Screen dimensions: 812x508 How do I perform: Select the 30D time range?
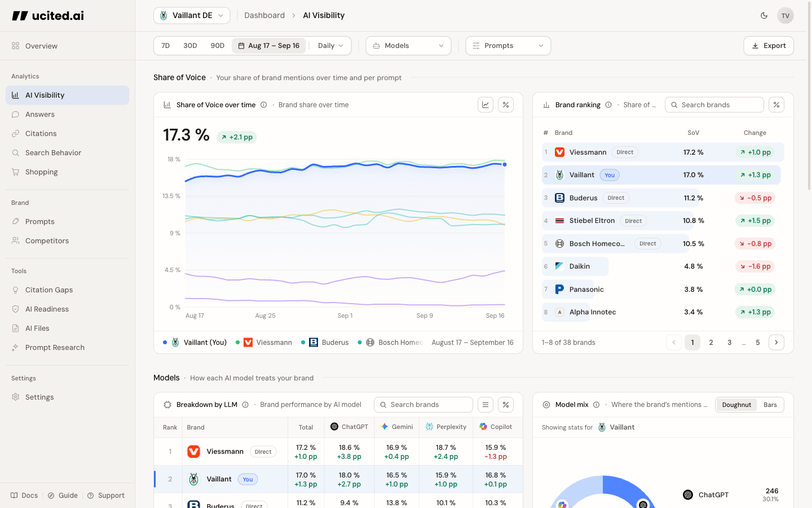[190, 46]
